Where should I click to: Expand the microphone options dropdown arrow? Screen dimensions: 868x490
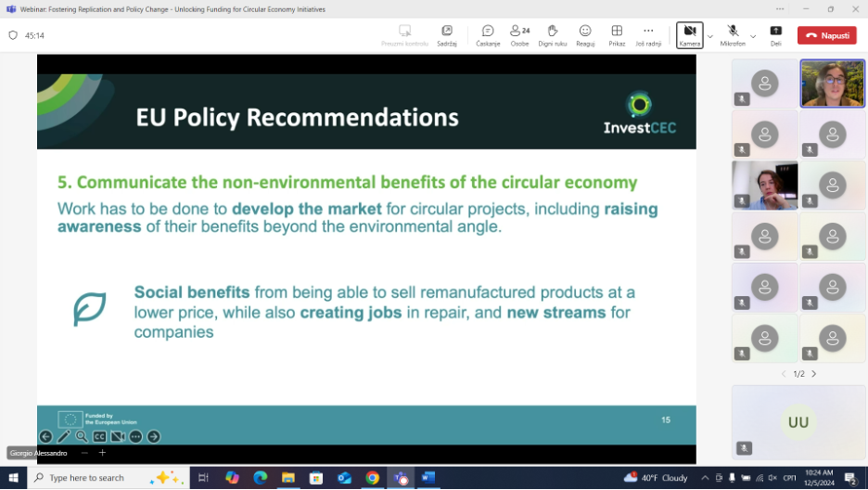753,36
